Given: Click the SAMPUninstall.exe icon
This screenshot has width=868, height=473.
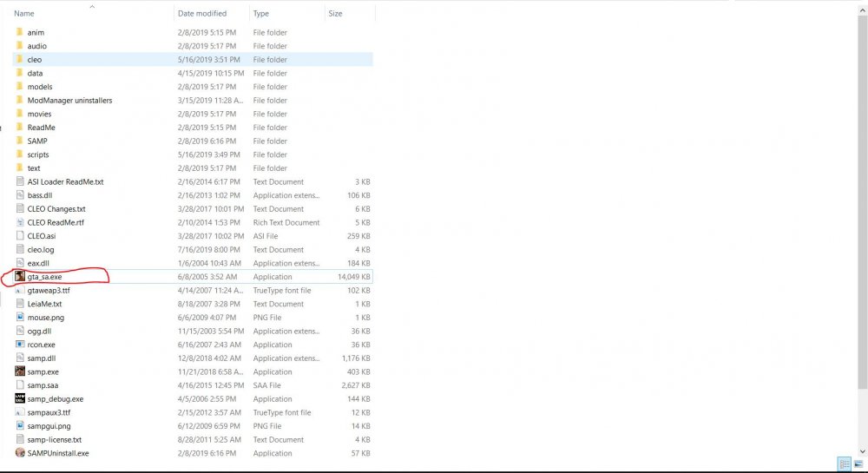Looking at the screenshot, I should tap(20, 452).
